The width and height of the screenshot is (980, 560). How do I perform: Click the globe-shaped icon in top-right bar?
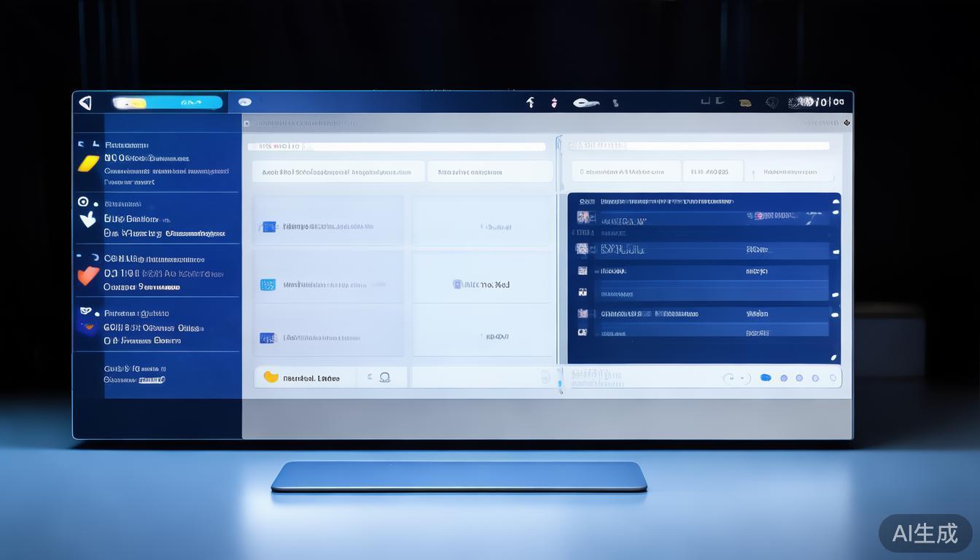772,103
